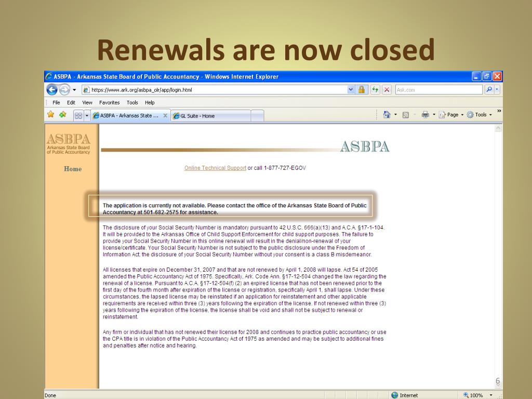Click the address bar URL field
The width and height of the screenshot is (532, 399).
coord(214,90)
